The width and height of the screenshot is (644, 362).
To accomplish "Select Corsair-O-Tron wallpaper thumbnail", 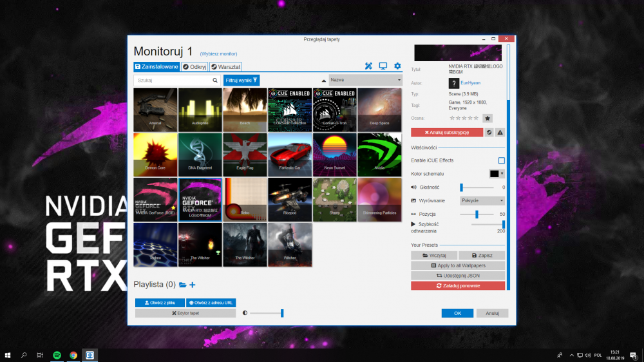I will 334,110.
